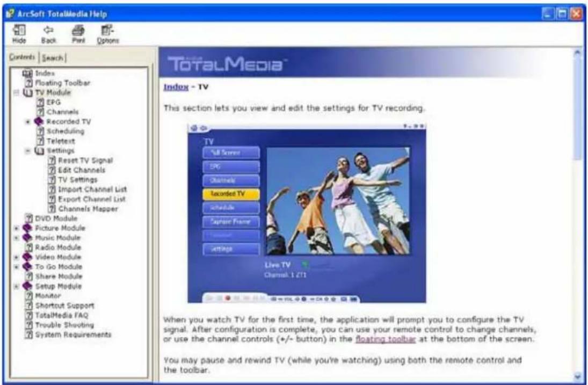Select Floating Toolbar help topic
588x385 pixels.
point(62,83)
